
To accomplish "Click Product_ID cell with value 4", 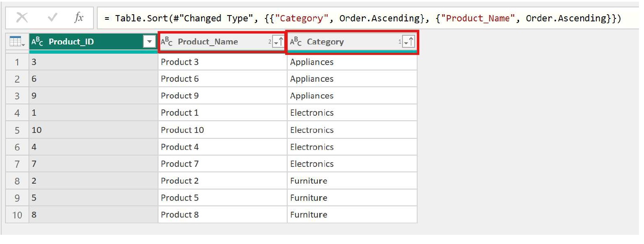I will click(x=93, y=147).
